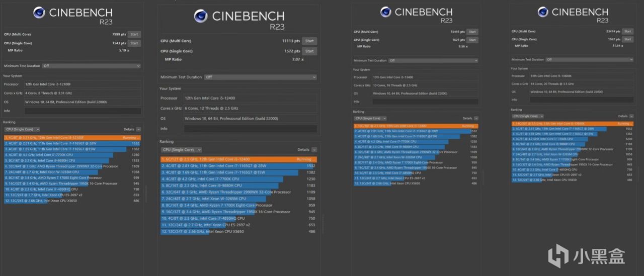Open Minimum Test Duration dropdown in i5-13600K window
The height and width of the screenshot is (276, 644).
click(590, 59)
